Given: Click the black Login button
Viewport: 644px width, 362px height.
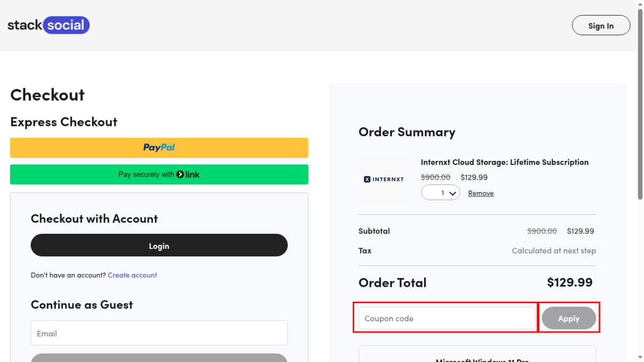Looking at the screenshot, I should point(159,245).
